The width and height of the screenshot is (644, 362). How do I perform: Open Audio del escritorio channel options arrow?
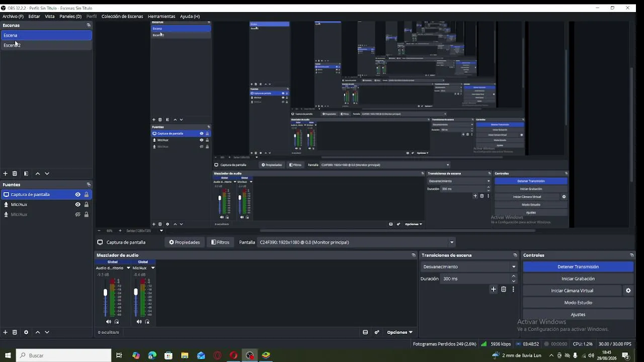(128, 268)
